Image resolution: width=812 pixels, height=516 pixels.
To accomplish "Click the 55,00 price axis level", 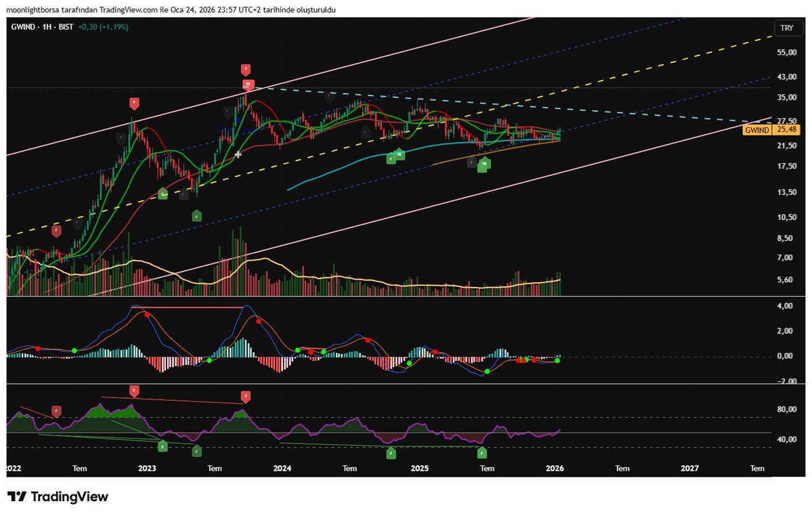I will (x=787, y=52).
